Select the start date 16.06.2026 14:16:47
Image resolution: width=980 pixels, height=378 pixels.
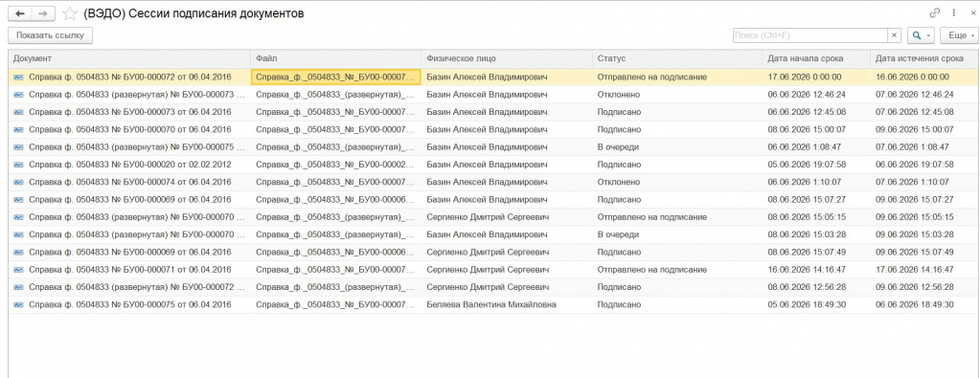point(816,270)
